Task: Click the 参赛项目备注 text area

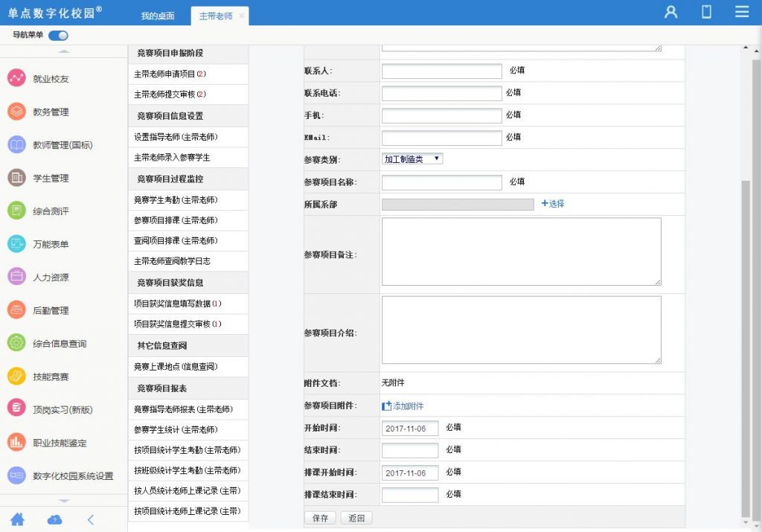Action: [522, 251]
